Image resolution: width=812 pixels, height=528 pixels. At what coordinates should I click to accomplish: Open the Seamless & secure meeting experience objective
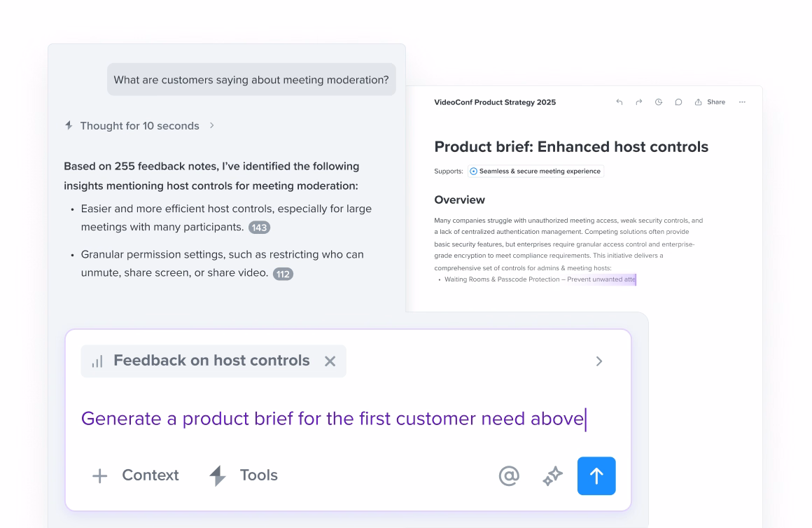click(x=535, y=171)
